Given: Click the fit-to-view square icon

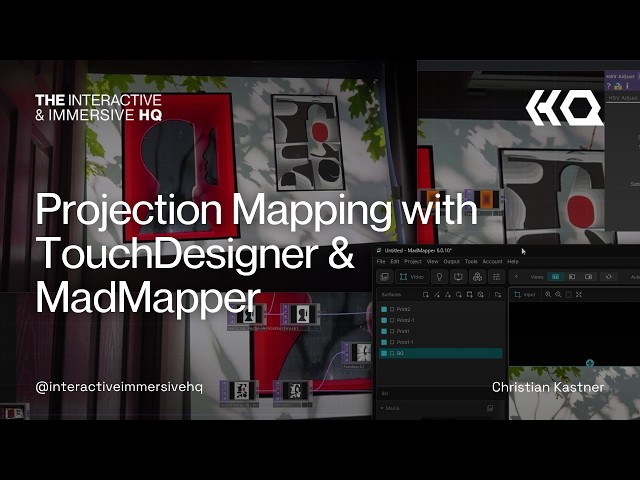Looking at the screenshot, I should click(x=569, y=294).
